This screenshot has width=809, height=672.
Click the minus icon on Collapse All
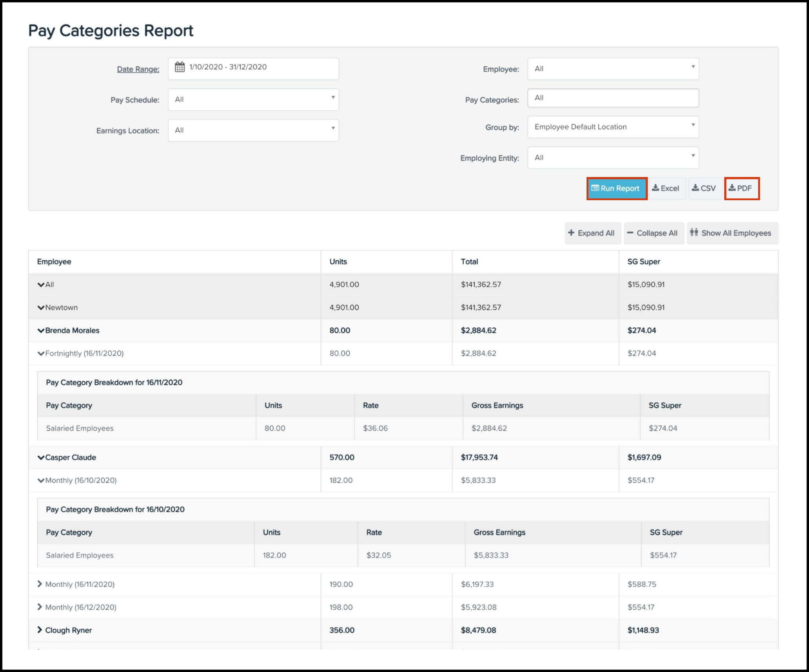coord(630,233)
